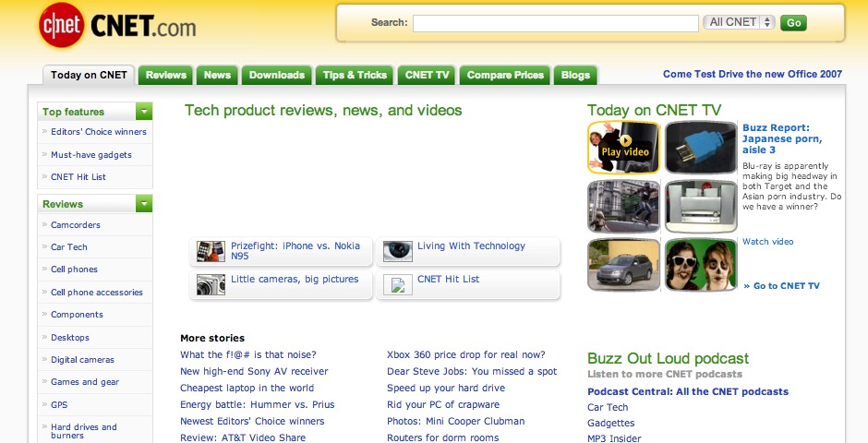Switch to the News tab

pos(217,75)
